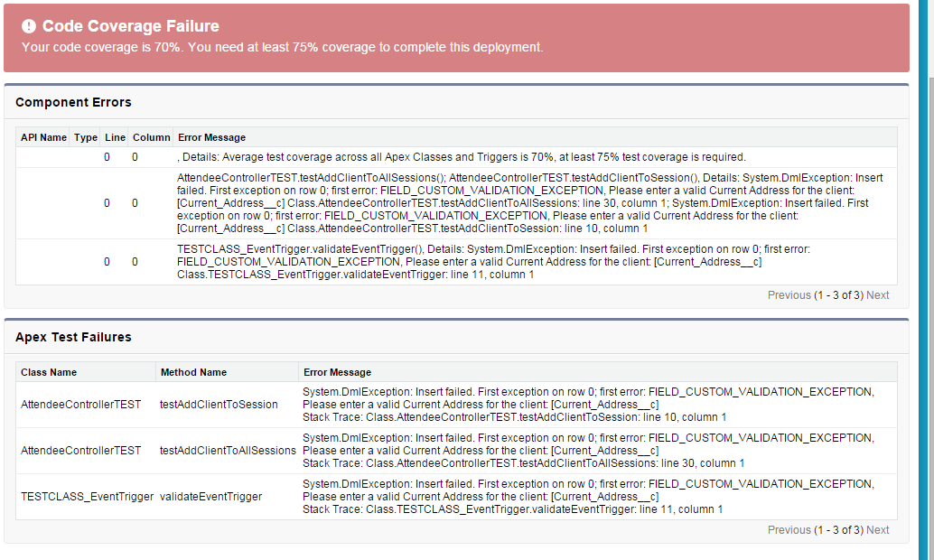934x560 pixels.
Task: Select the Column header in Component Errors
Action: click(x=151, y=137)
